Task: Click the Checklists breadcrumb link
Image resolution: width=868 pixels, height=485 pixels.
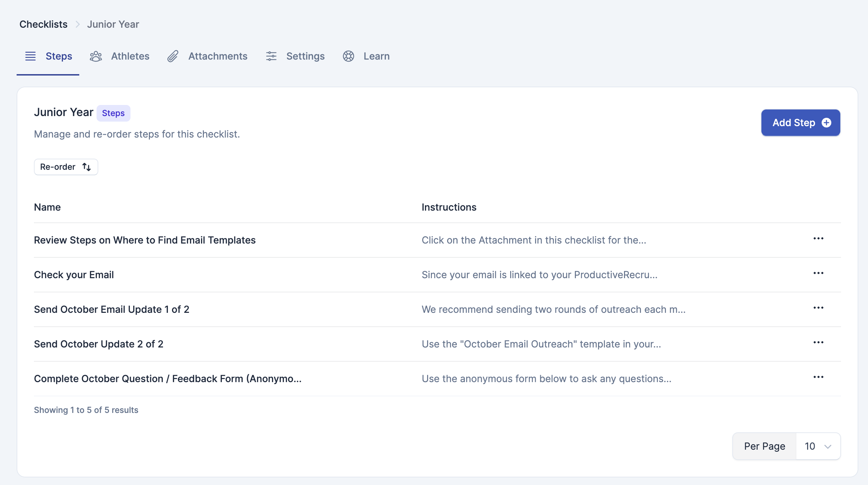Action: coord(43,24)
